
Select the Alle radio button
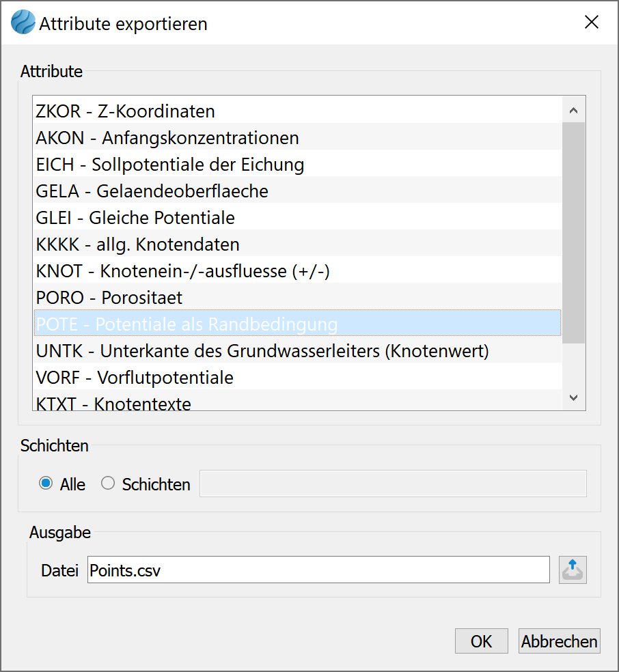click(46, 484)
